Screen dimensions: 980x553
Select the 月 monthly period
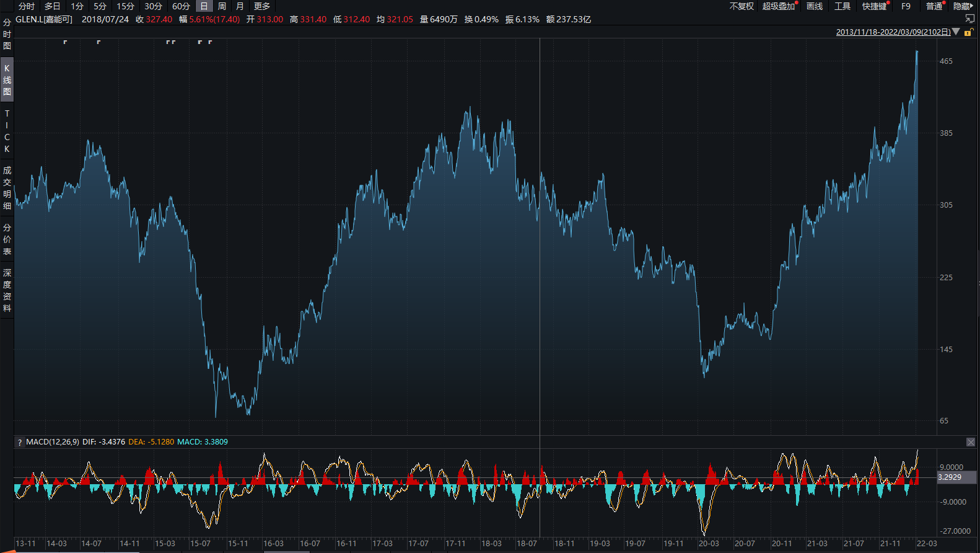point(240,6)
